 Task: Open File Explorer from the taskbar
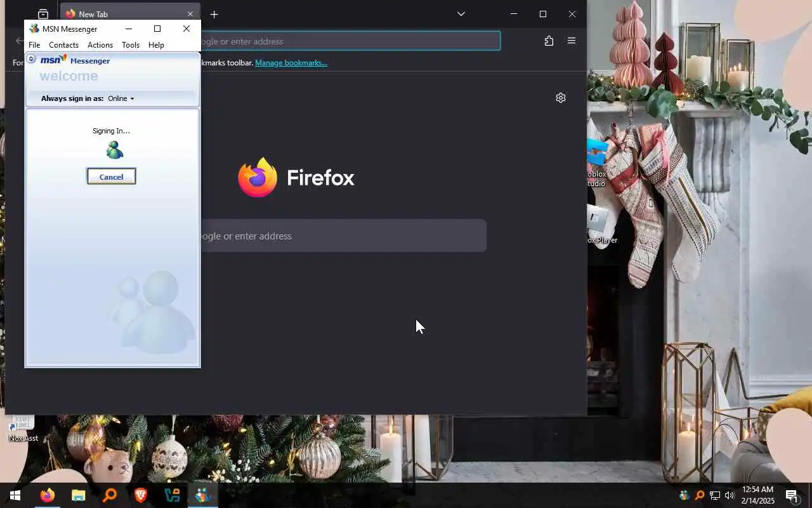point(78,495)
